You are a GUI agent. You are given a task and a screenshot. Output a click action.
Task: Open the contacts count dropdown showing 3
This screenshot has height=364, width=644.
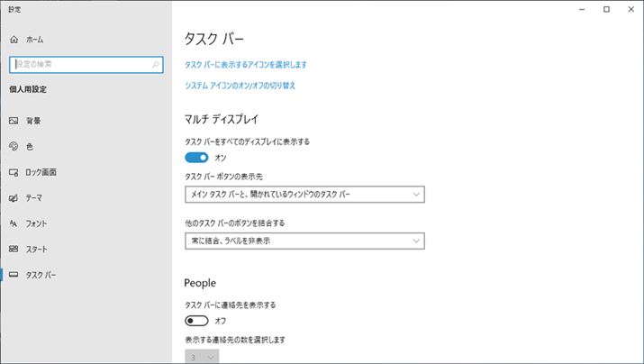[202, 358]
